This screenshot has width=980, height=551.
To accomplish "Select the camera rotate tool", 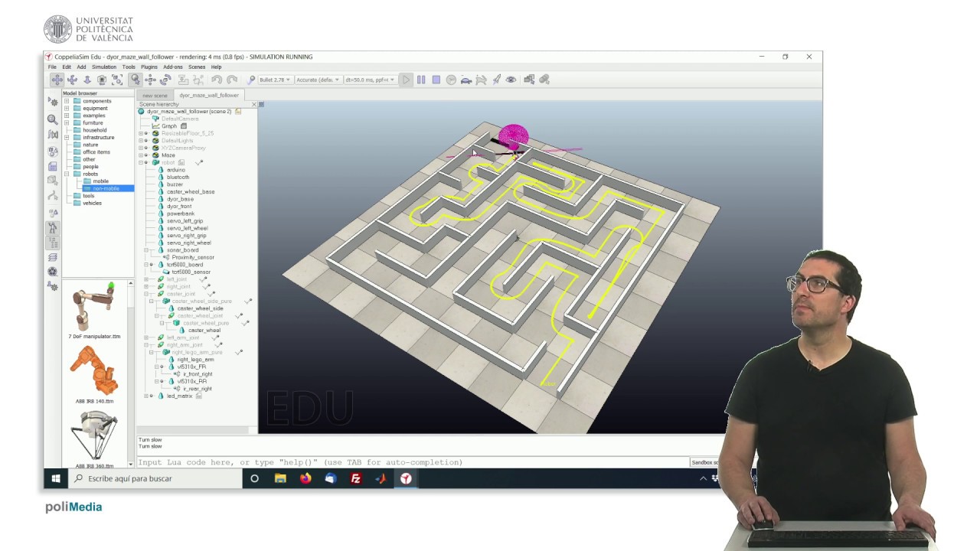I will pos(72,80).
